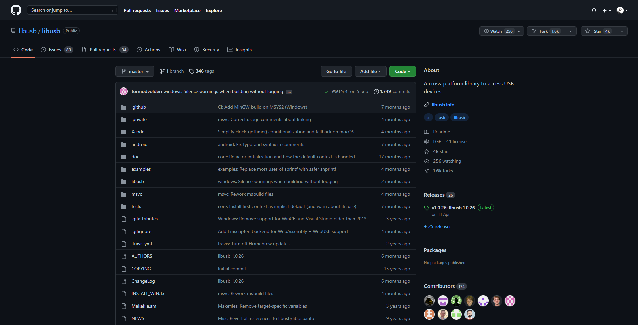Switch to the Actions tab
The height and width of the screenshot is (325, 644).
(148, 50)
